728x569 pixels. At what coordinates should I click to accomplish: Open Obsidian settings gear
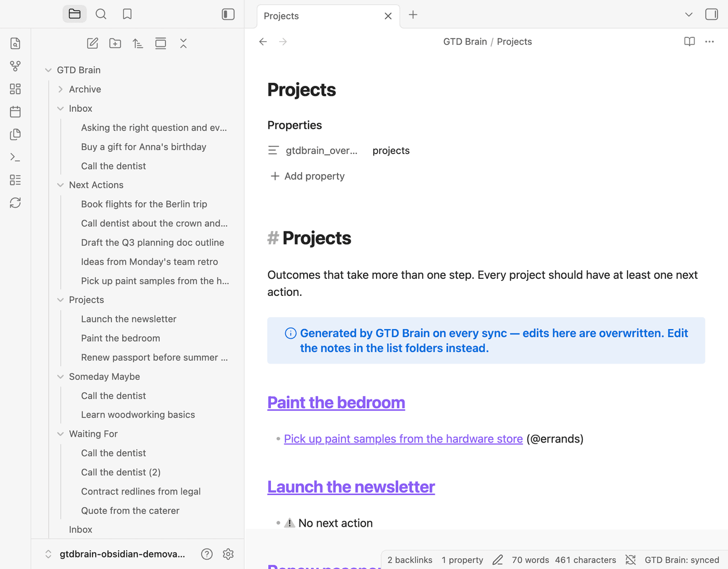(x=228, y=554)
